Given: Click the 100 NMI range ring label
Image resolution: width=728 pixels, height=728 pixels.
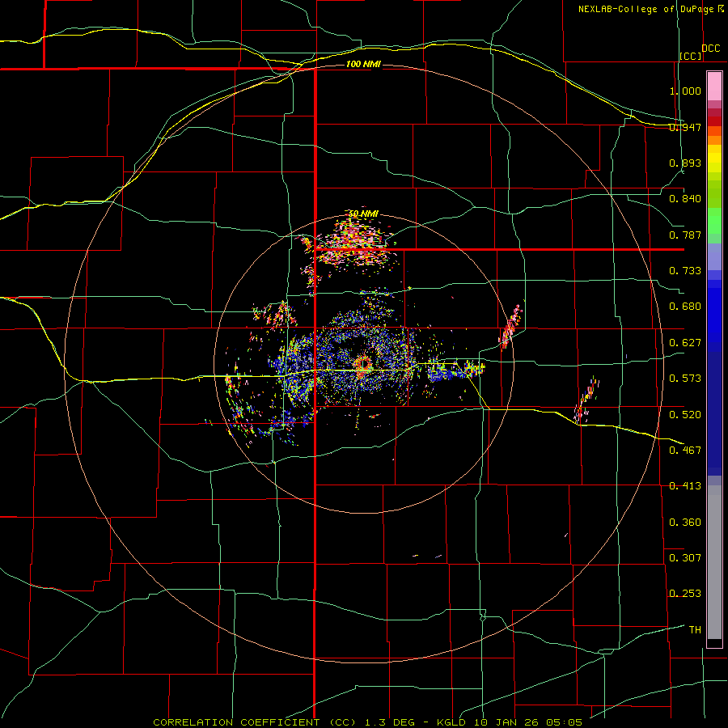Looking at the screenshot, I should pyautogui.click(x=363, y=64).
